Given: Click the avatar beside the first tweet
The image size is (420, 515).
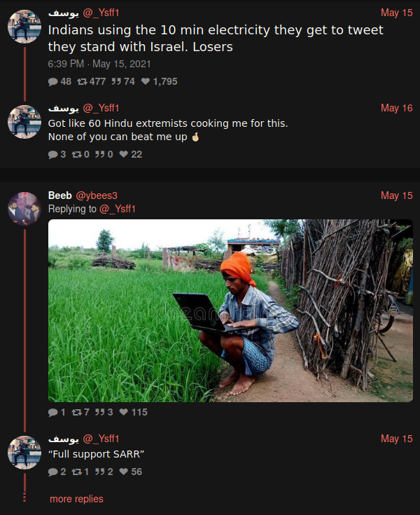Looking at the screenshot, I should coord(24,27).
